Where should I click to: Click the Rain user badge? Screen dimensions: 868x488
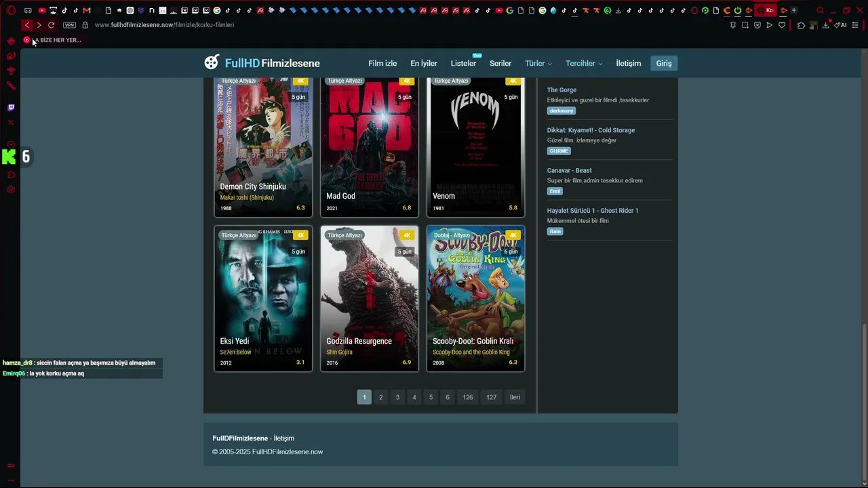[x=555, y=231]
